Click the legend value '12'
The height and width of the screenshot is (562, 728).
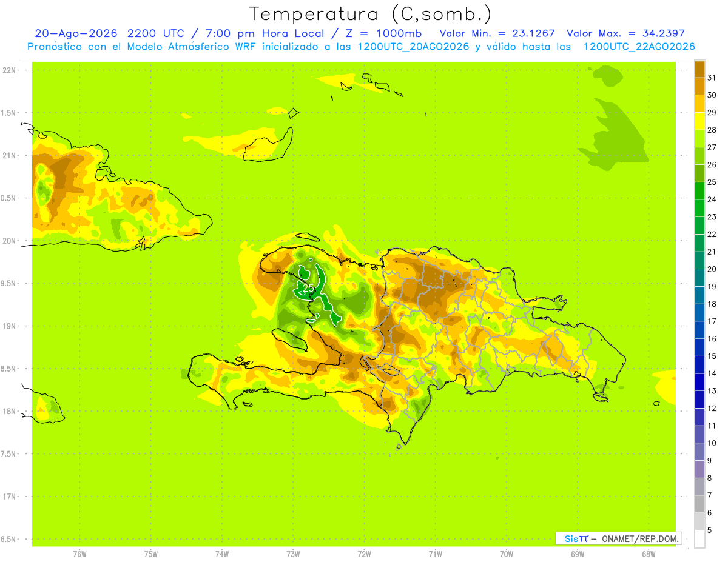click(x=712, y=409)
